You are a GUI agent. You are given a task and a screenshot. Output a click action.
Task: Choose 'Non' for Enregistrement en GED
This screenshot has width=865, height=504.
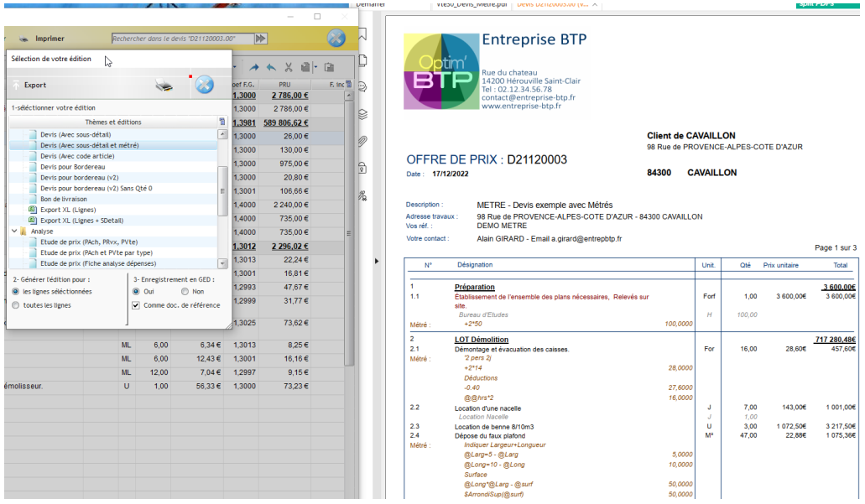pos(185,291)
